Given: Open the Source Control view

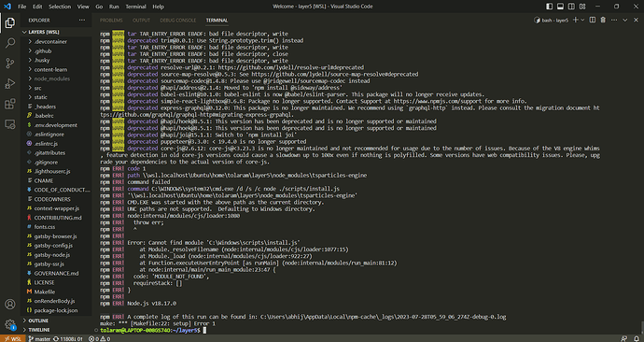Looking at the screenshot, I should pos(10,63).
